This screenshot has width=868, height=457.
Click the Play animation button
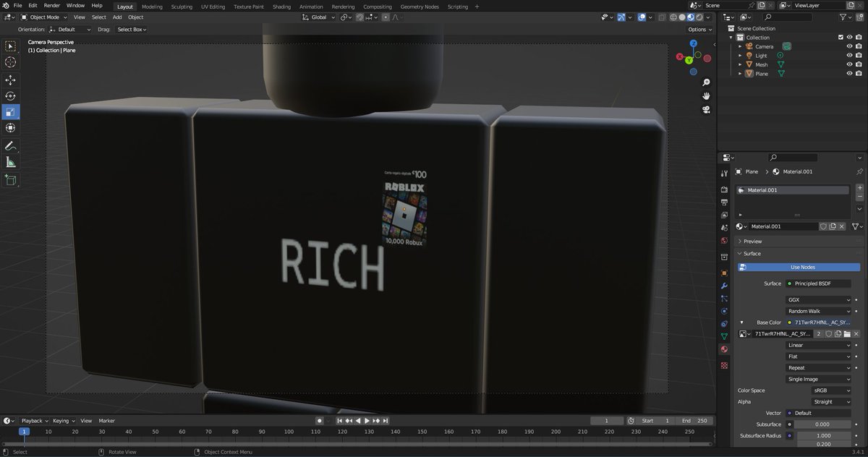pyautogui.click(x=367, y=420)
